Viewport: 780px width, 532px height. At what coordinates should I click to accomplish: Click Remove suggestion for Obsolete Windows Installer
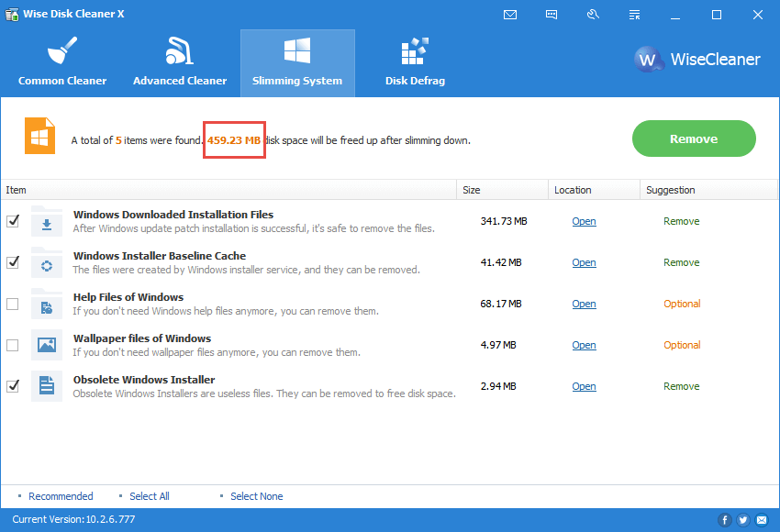(x=682, y=386)
